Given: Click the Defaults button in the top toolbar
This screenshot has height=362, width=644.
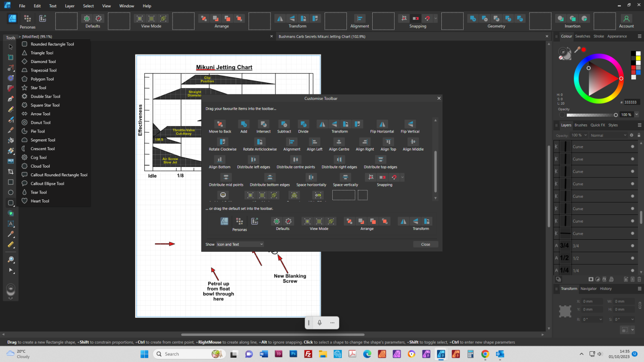Looking at the screenshot, I should [x=92, y=21].
